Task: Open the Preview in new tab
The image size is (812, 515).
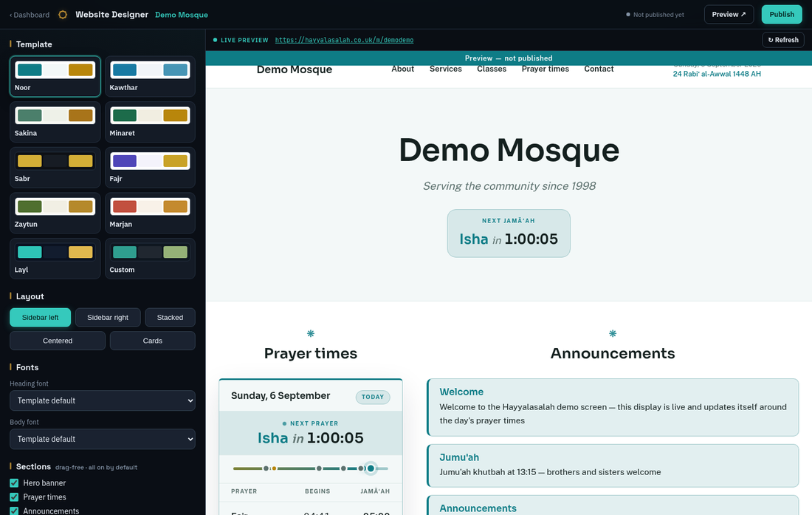Action: coord(729,15)
